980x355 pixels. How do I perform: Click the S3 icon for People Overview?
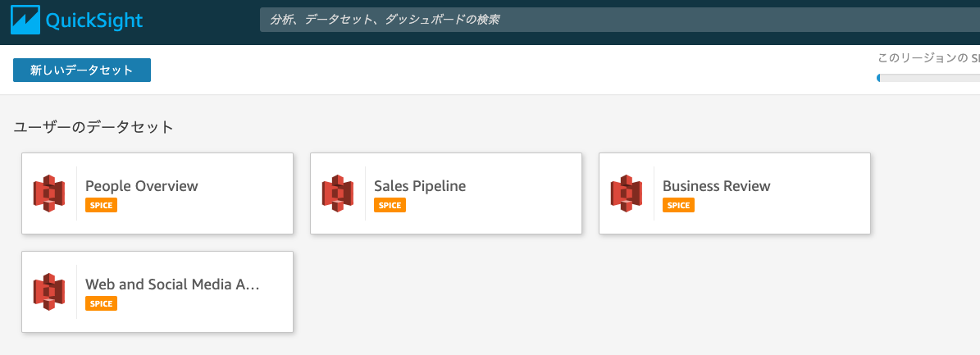tap(48, 193)
